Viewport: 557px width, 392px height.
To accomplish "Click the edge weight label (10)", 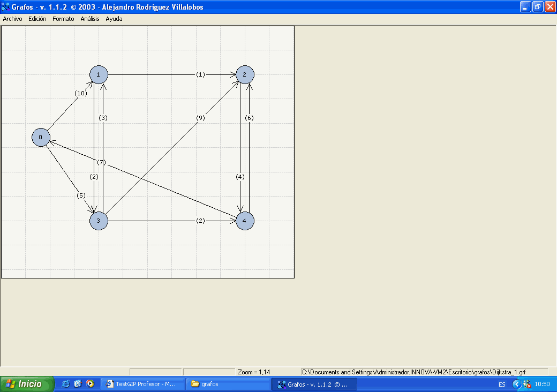I will point(80,93).
